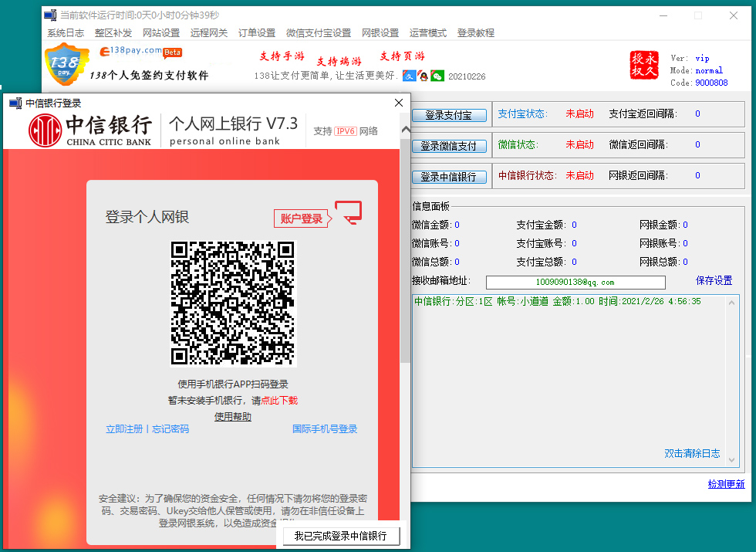The image size is (756, 552).
Task: Click the 个人网上银行 V7.3 title
Action: point(233,124)
